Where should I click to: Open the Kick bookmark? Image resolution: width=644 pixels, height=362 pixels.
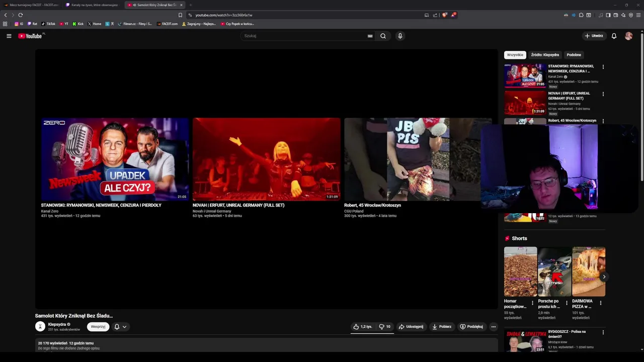pyautogui.click(x=78, y=24)
